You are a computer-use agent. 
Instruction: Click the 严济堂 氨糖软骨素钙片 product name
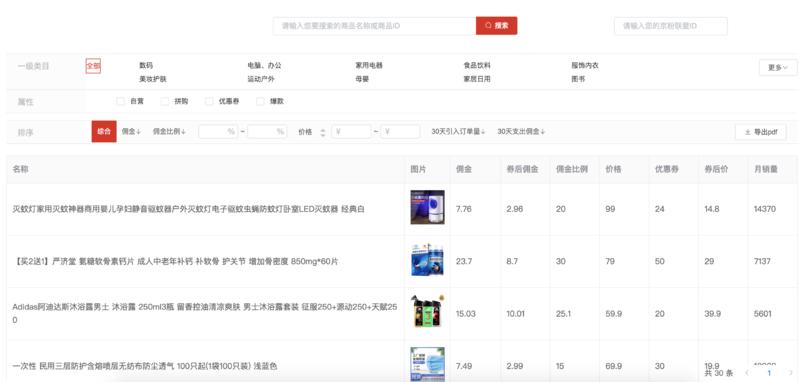[x=175, y=262]
